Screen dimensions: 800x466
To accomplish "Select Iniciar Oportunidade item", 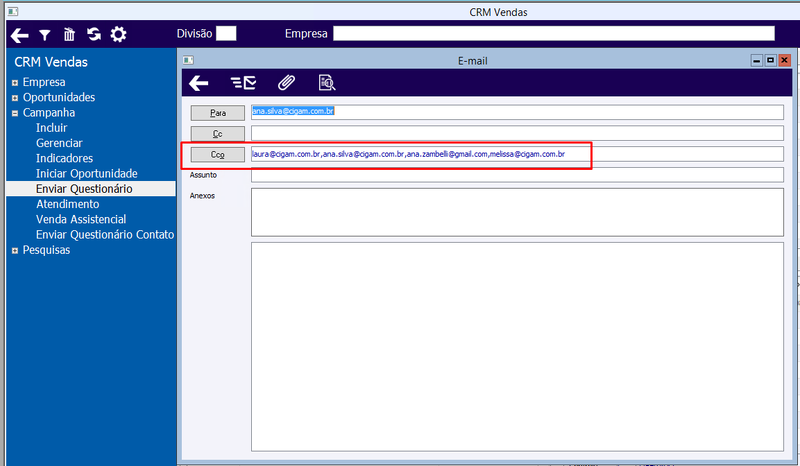I will tap(87, 174).
